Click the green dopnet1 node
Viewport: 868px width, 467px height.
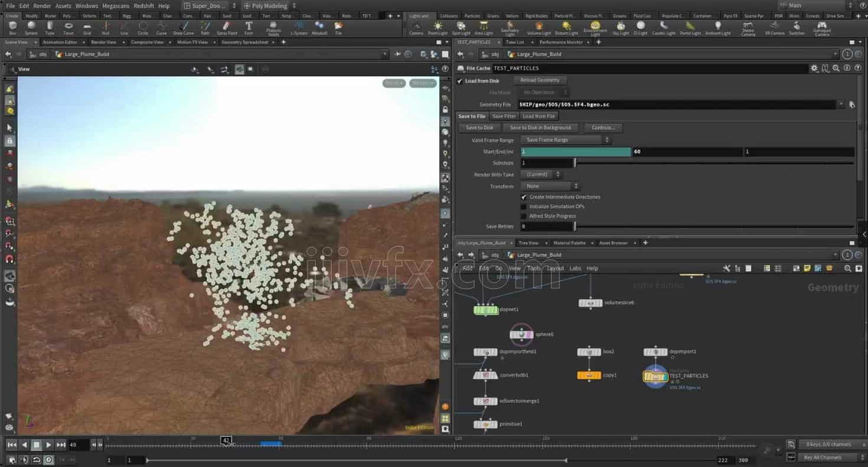(x=486, y=309)
